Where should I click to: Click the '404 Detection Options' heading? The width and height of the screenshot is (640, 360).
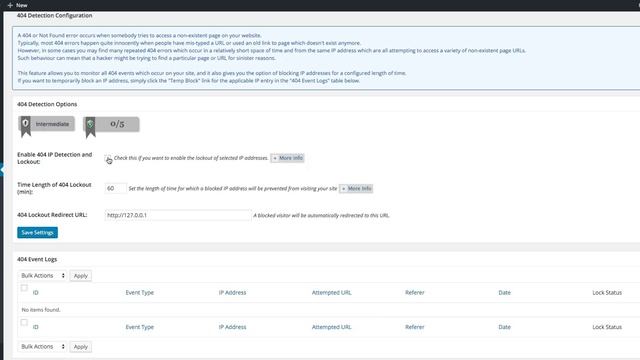pos(47,104)
